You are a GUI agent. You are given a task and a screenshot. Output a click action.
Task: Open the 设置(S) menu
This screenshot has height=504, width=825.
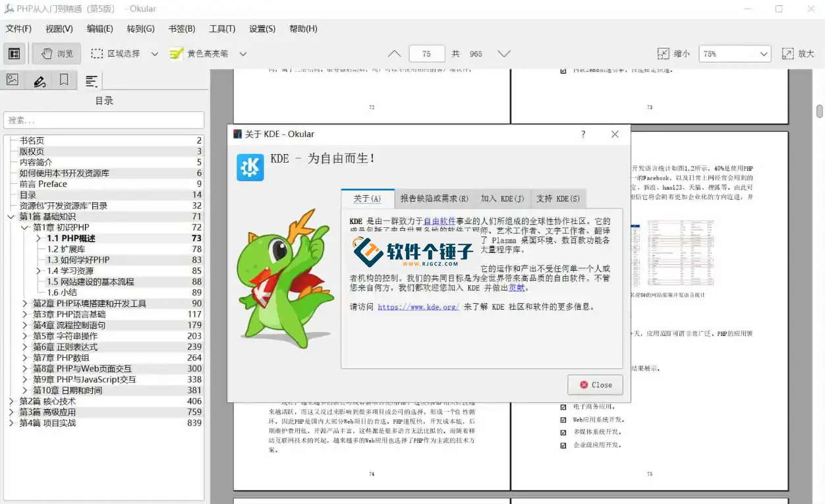click(262, 29)
